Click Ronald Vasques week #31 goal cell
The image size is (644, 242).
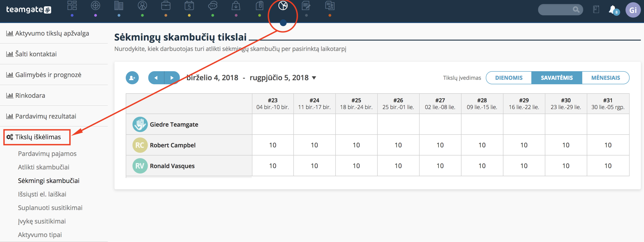coord(608,166)
